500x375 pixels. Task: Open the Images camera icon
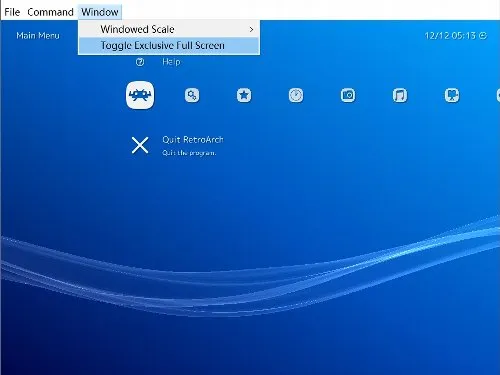(348, 95)
